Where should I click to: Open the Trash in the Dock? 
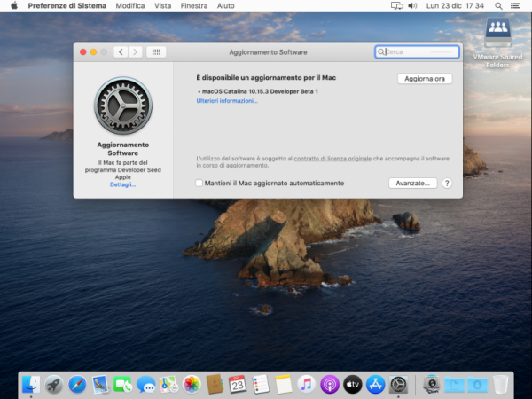pyautogui.click(x=500, y=385)
